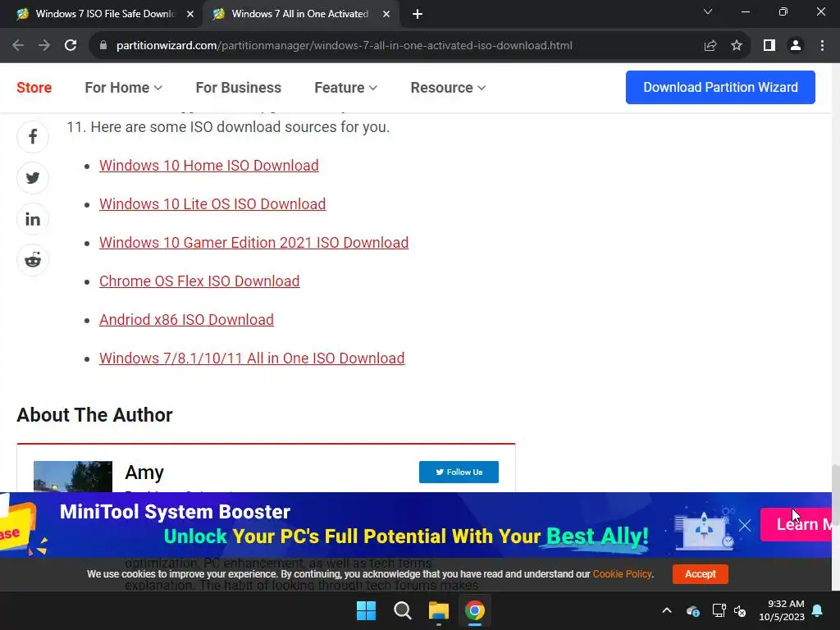Click the Follow Us Twitter button
The height and width of the screenshot is (630, 840).
(x=459, y=472)
